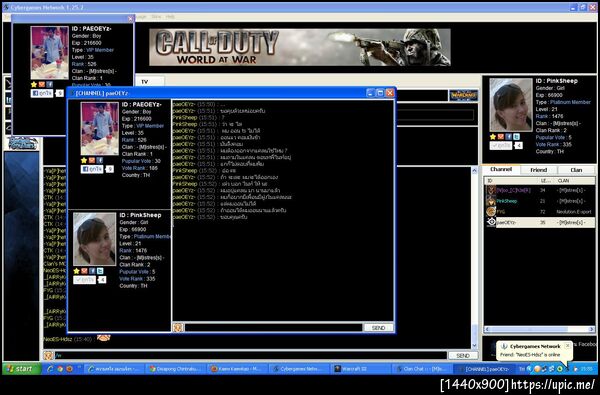The height and width of the screenshot is (395, 600).
Task: Open PinkSheep photo in right panel
Action: tap(511, 105)
